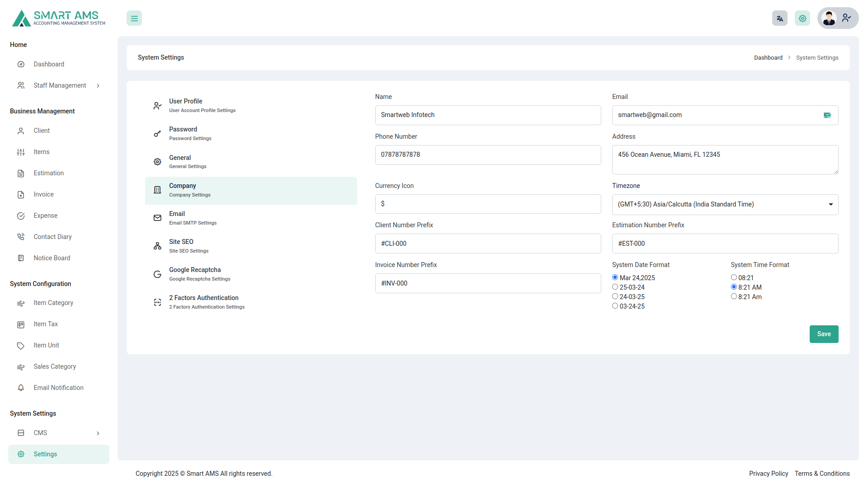868x488 pixels.
Task: Click the Password key icon
Action: pyautogui.click(x=157, y=134)
